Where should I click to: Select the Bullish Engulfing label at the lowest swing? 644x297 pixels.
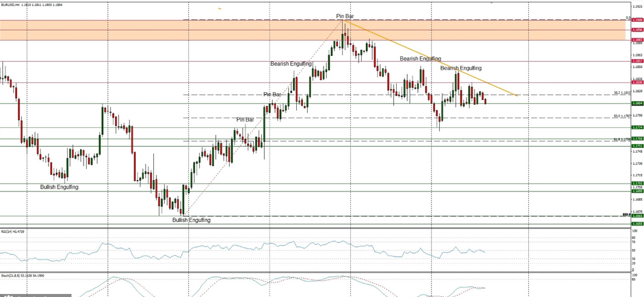(191, 220)
